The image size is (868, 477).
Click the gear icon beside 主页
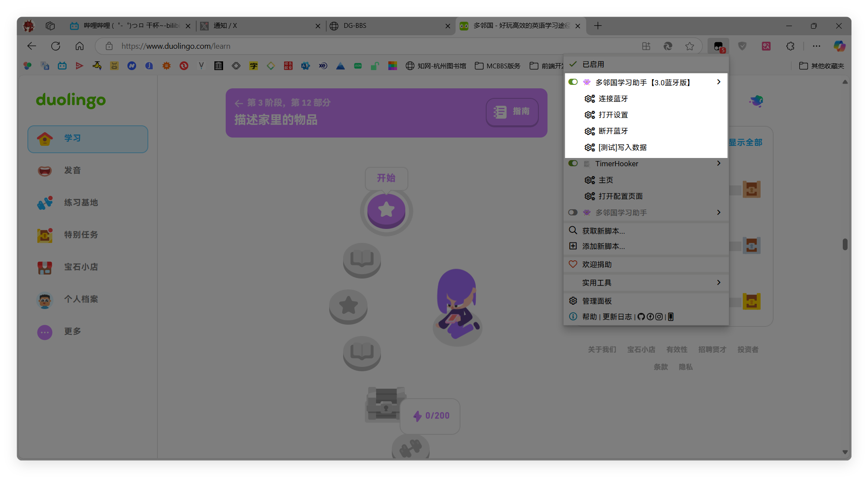click(590, 180)
